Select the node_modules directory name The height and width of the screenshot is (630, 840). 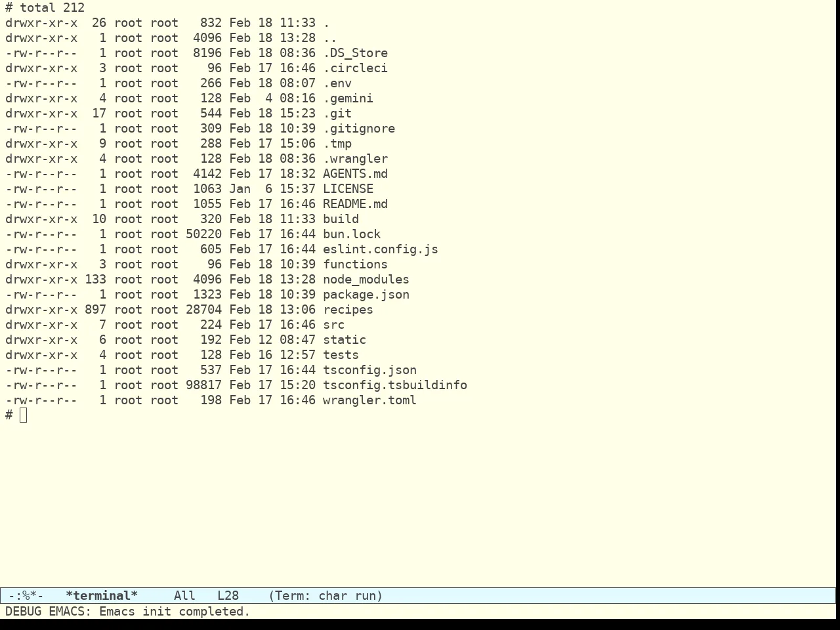point(366,280)
